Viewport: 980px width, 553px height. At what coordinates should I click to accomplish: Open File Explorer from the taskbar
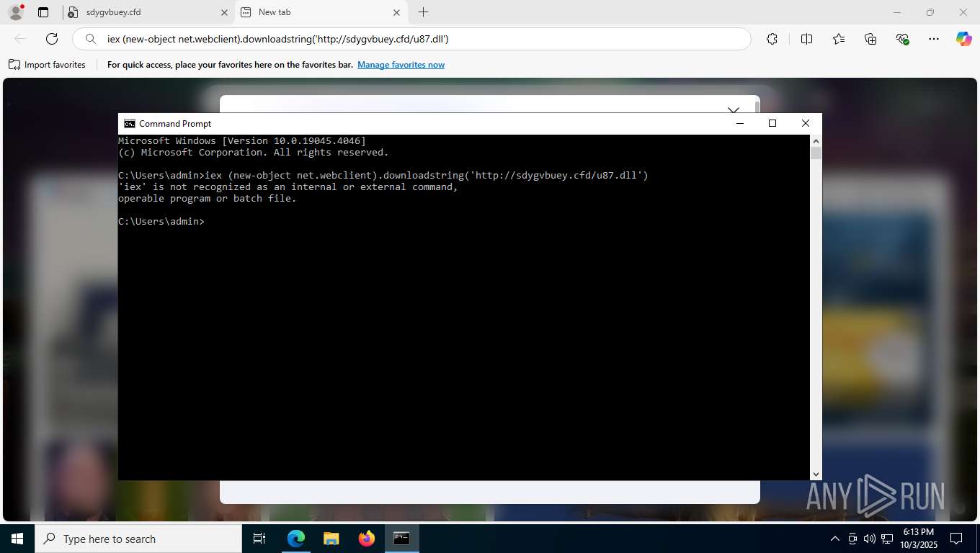pos(331,539)
